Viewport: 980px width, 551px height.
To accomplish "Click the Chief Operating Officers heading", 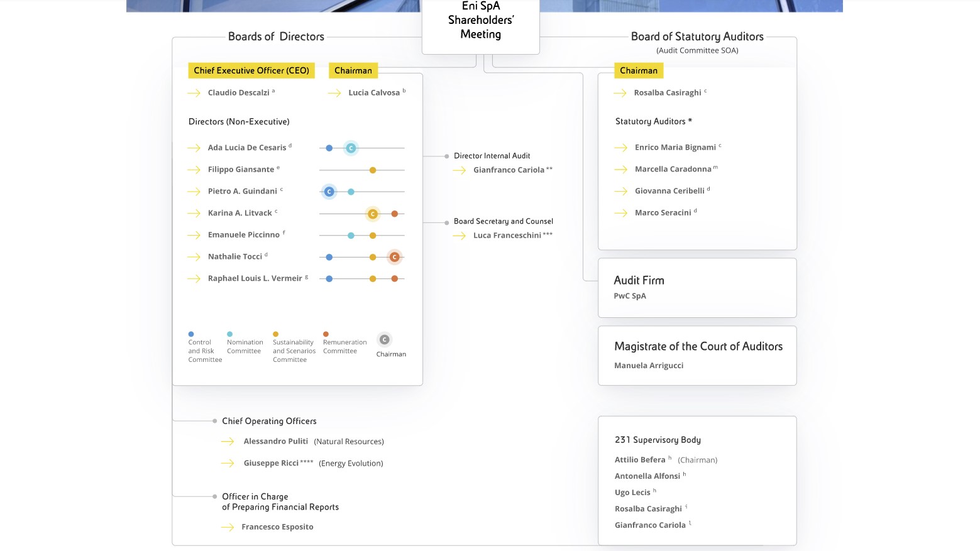I will pos(269,422).
